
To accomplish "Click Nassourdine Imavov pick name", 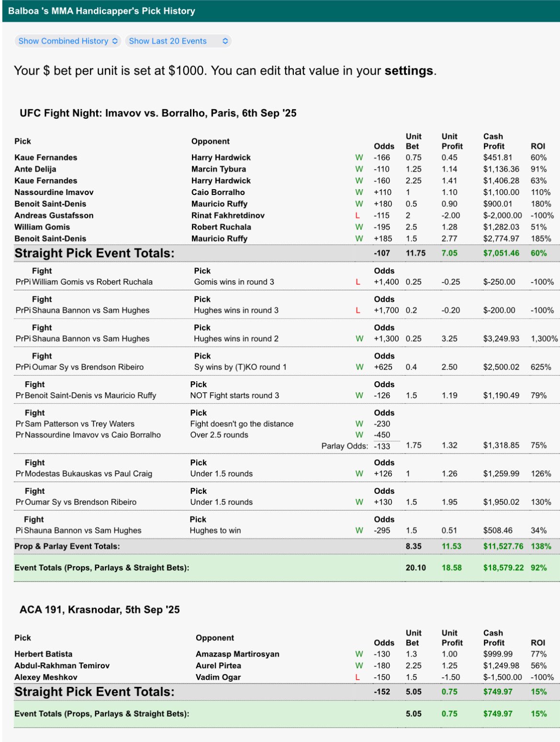I will [x=54, y=192].
